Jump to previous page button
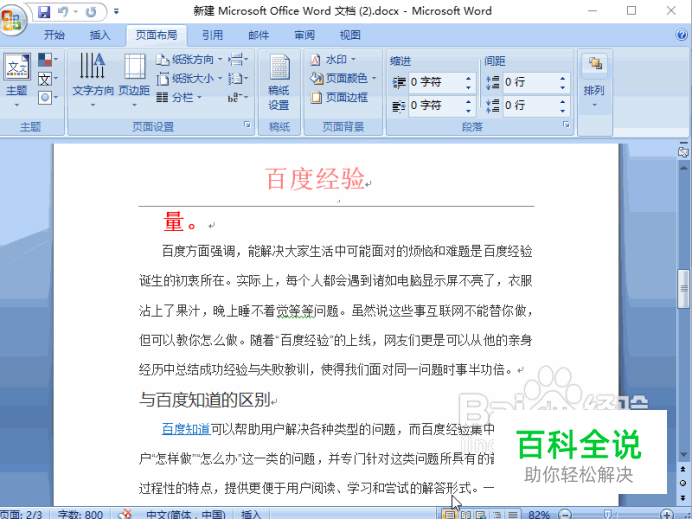 tap(683, 469)
